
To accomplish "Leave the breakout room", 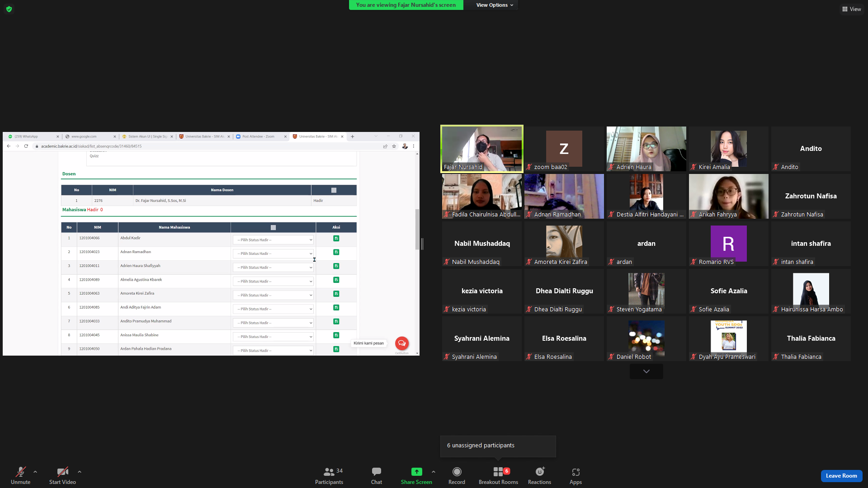I will point(841,476).
